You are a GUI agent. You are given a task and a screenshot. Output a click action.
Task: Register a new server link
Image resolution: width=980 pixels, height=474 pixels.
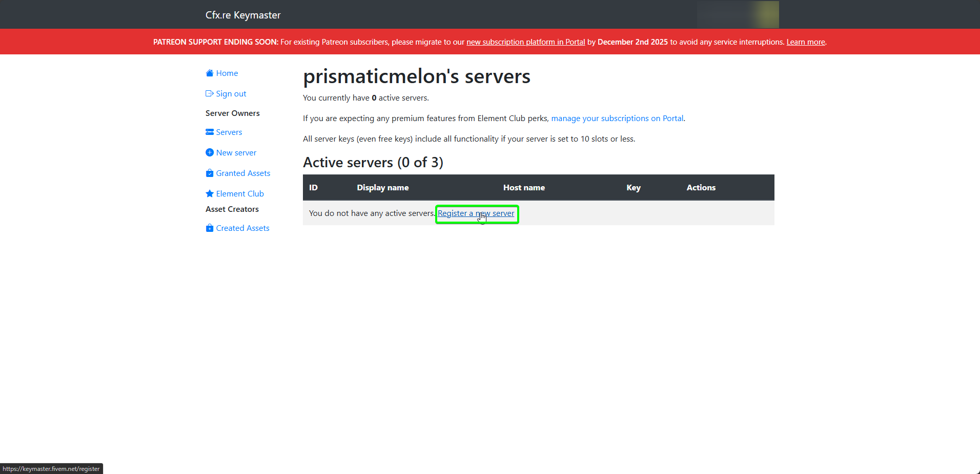coord(475,213)
